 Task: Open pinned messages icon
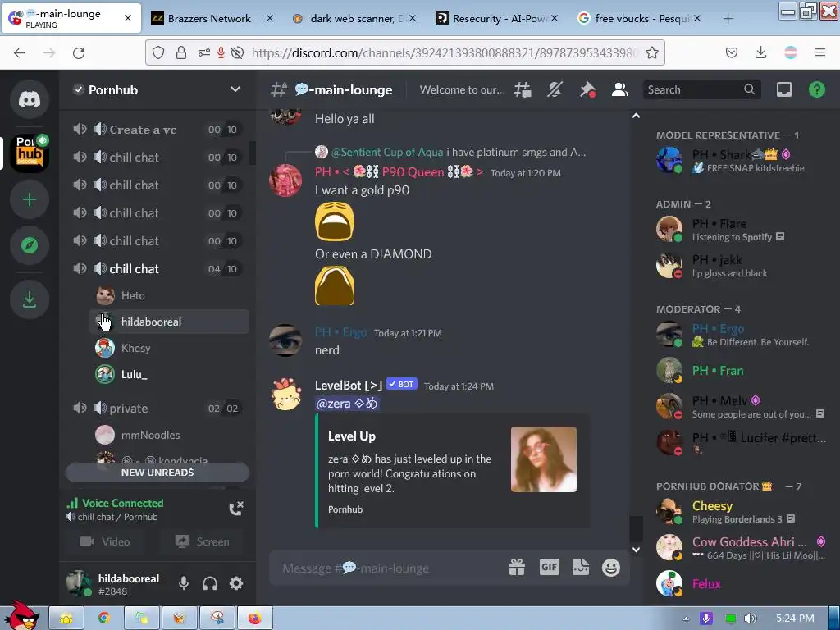pos(587,90)
